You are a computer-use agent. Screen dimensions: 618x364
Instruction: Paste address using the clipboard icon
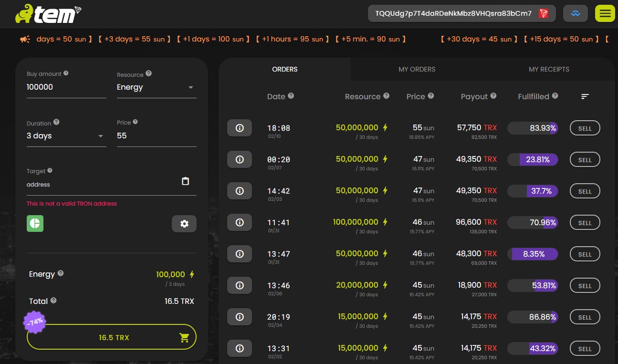click(186, 181)
